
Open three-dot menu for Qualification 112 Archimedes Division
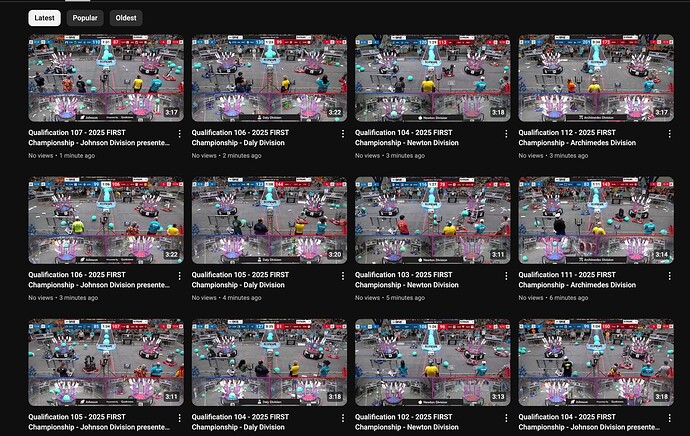coord(669,134)
